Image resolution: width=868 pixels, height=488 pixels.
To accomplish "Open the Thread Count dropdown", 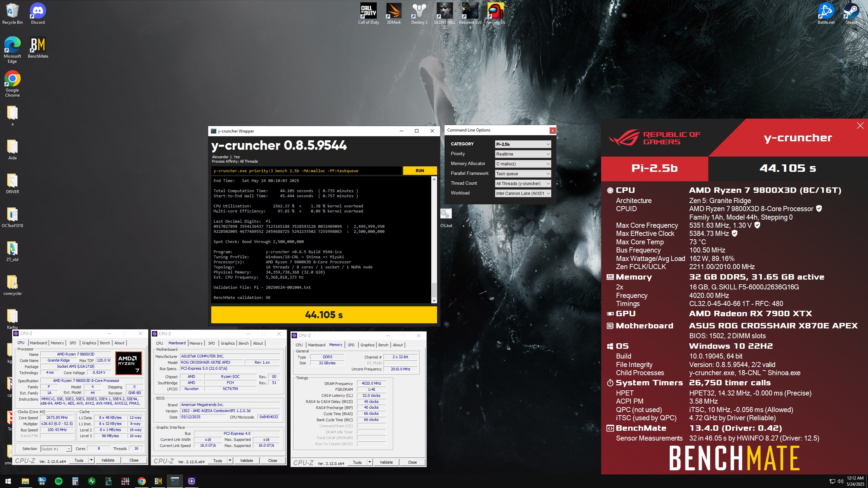I will coord(523,183).
